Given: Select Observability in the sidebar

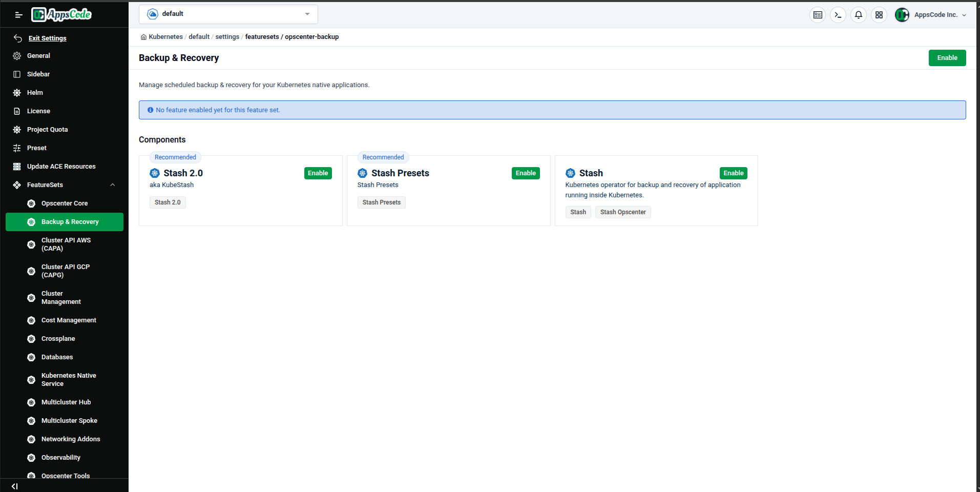Looking at the screenshot, I should pyautogui.click(x=60, y=457).
